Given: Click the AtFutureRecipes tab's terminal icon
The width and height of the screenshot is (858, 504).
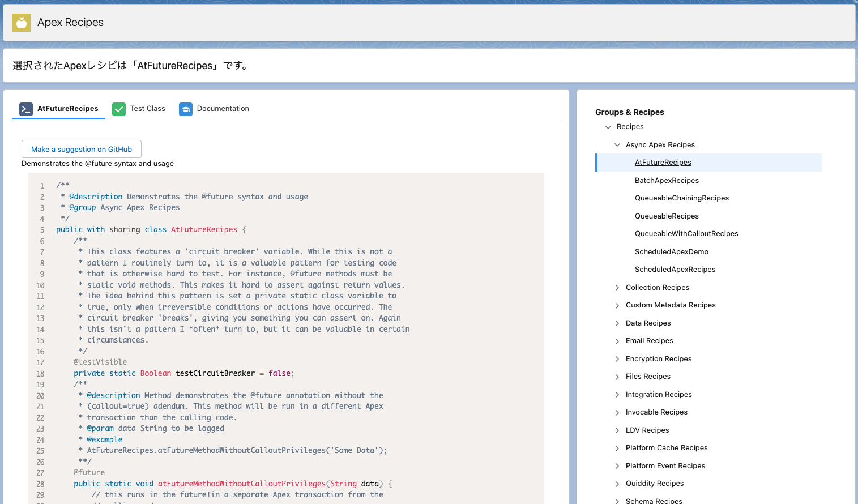Looking at the screenshot, I should point(26,109).
